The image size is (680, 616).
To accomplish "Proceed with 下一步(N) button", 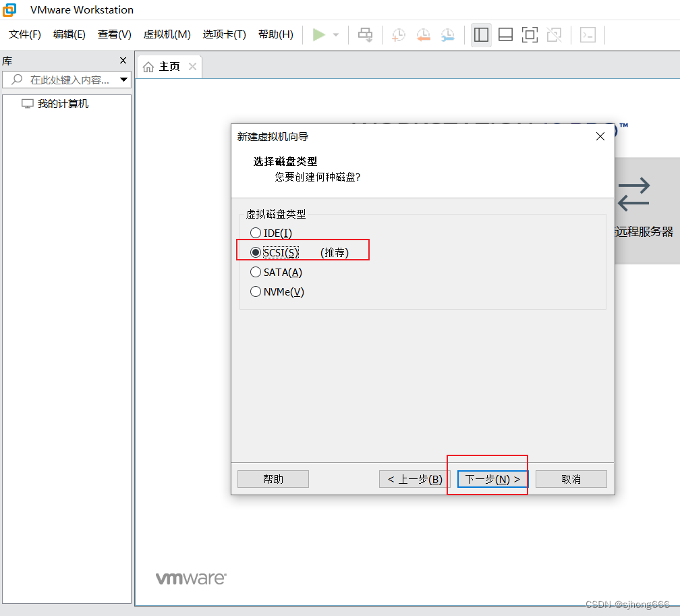I will (x=492, y=479).
